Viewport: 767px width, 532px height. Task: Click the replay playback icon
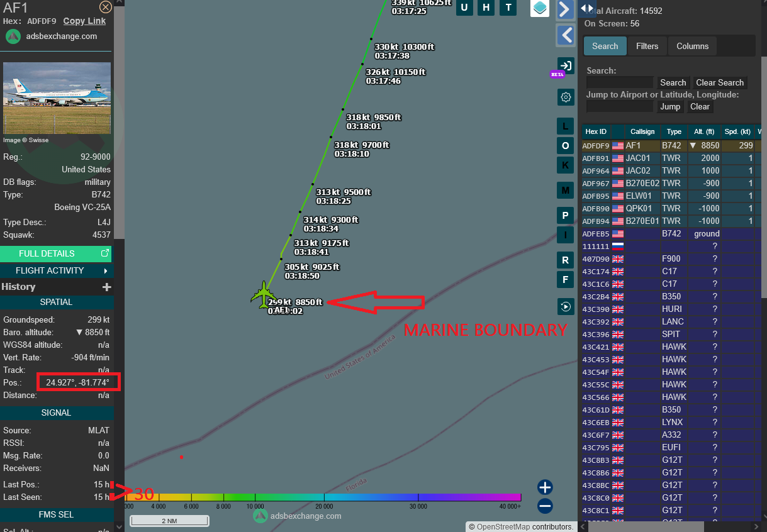[566, 306]
